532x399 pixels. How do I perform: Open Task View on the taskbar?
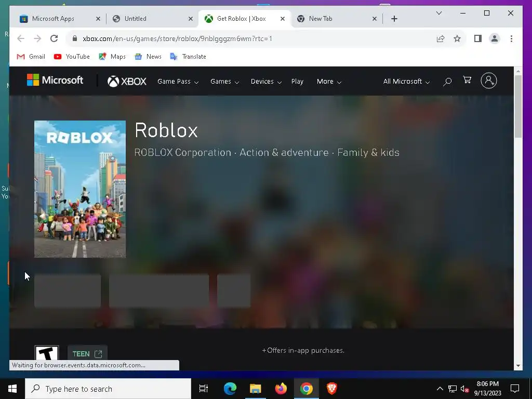(x=203, y=389)
